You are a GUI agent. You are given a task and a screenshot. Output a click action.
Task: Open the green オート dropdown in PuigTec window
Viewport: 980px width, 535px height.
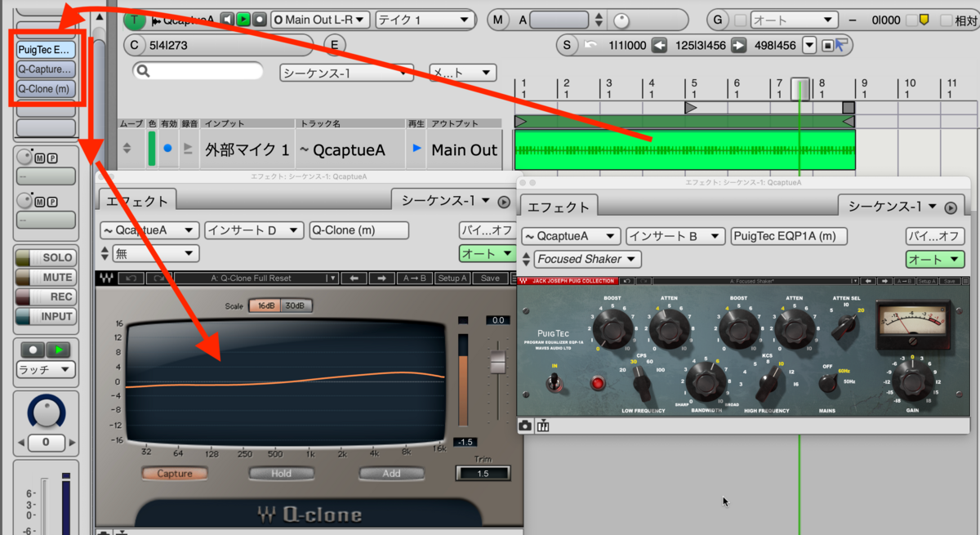click(x=935, y=260)
